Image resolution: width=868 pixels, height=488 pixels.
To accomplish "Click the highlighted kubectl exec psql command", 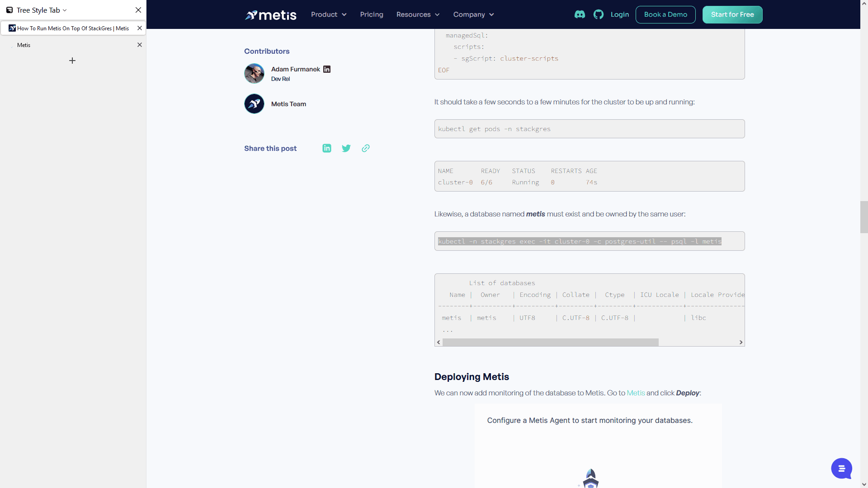I will (580, 241).
